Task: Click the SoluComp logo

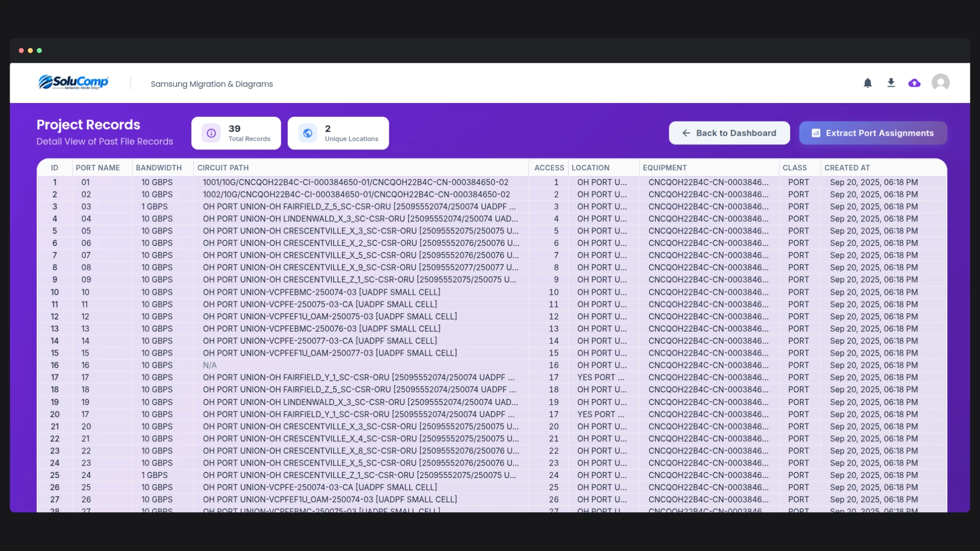Action: (x=73, y=82)
